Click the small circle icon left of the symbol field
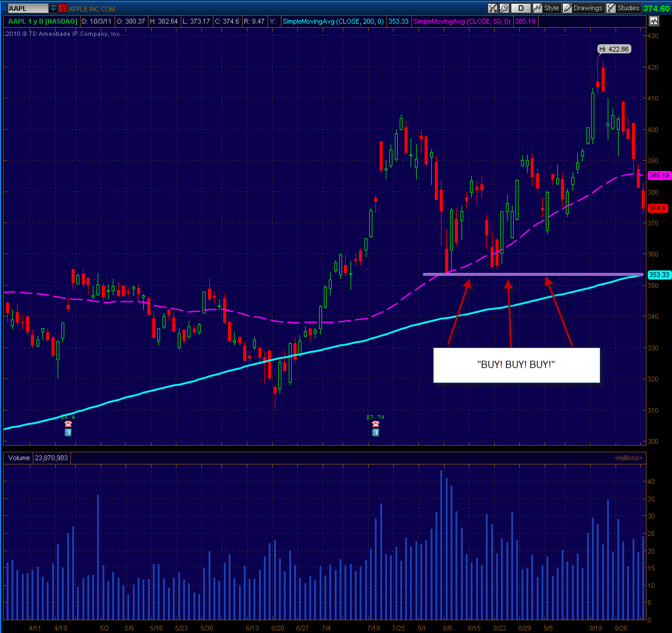Screen dimensions: 672x633 pyautogui.click(x=4, y=8)
